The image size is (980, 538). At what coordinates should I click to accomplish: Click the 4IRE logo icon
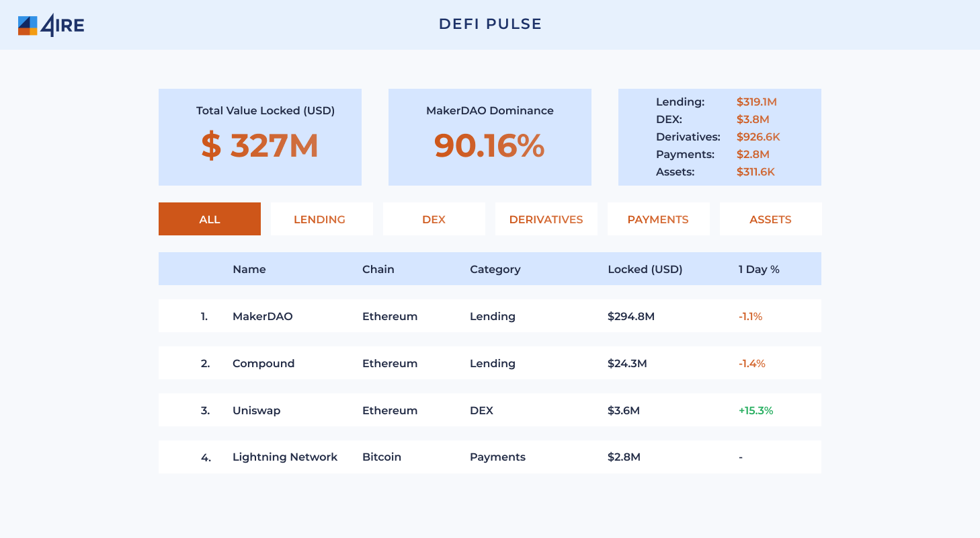[28, 26]
